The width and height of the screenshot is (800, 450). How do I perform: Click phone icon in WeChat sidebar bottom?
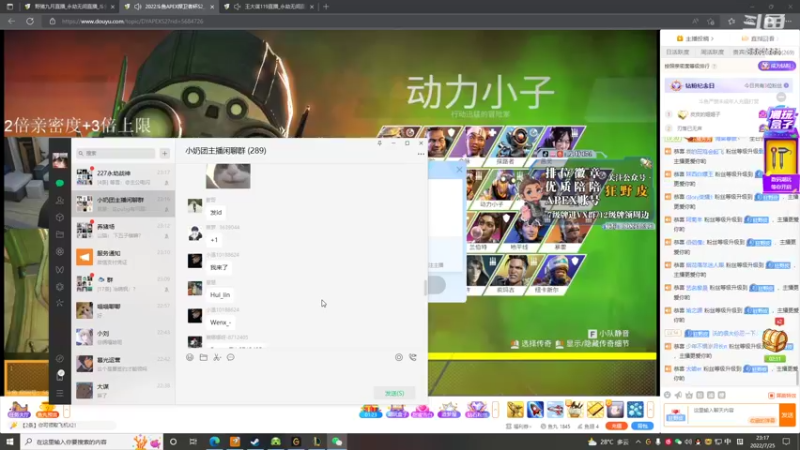pyautogui.click(x=60, y=376)
